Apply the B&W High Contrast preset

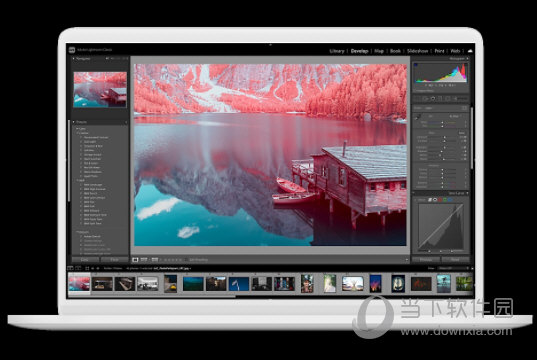coord(95,189)
